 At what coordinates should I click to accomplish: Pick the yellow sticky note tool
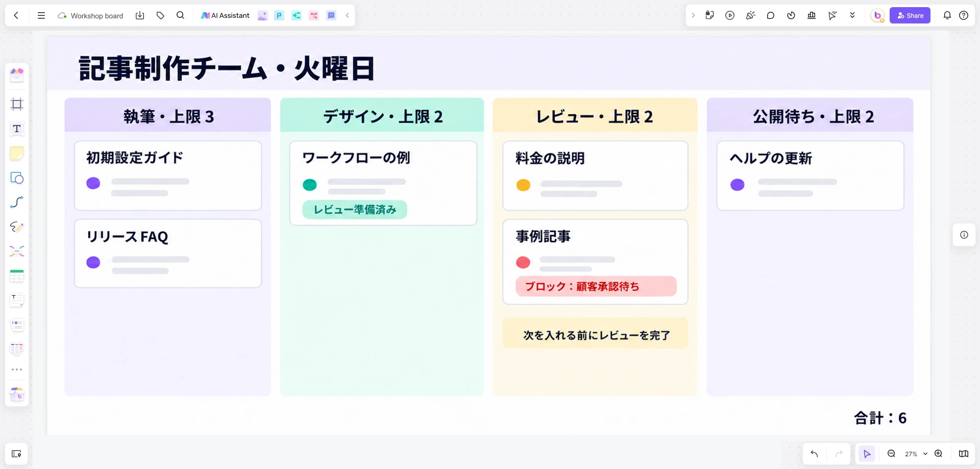click(17, 153)
